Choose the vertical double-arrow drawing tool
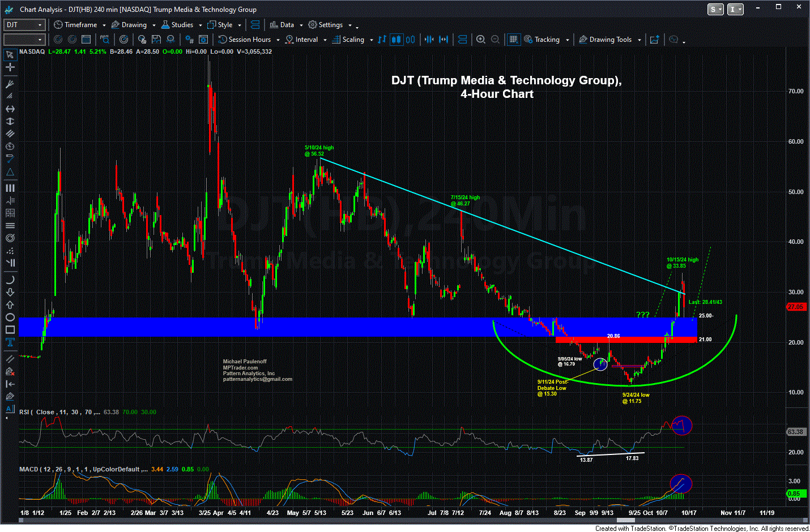The height and width of the screenshot is (532, 810). coord(10,121)
